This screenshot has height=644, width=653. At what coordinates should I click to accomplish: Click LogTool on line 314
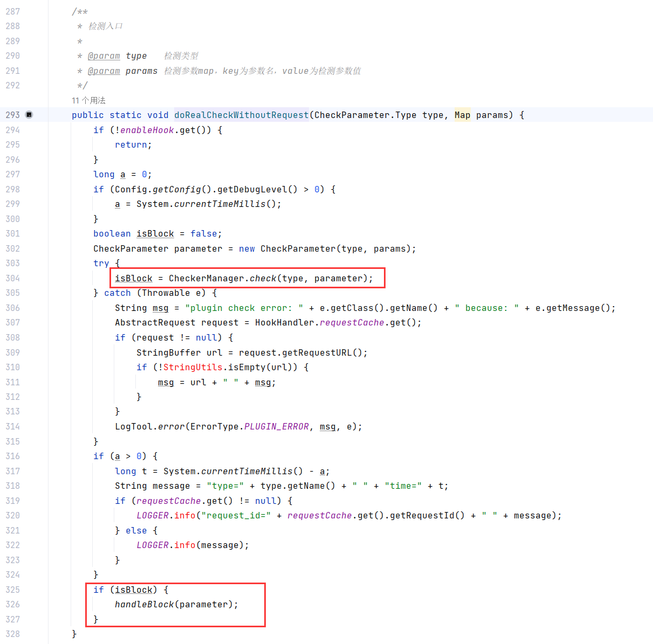point(134,426)
